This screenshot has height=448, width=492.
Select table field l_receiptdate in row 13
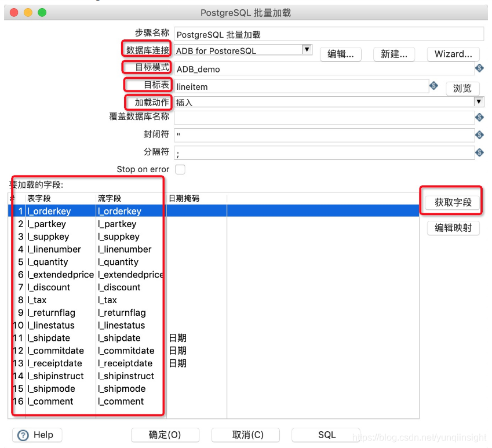(x=55, y=363)
